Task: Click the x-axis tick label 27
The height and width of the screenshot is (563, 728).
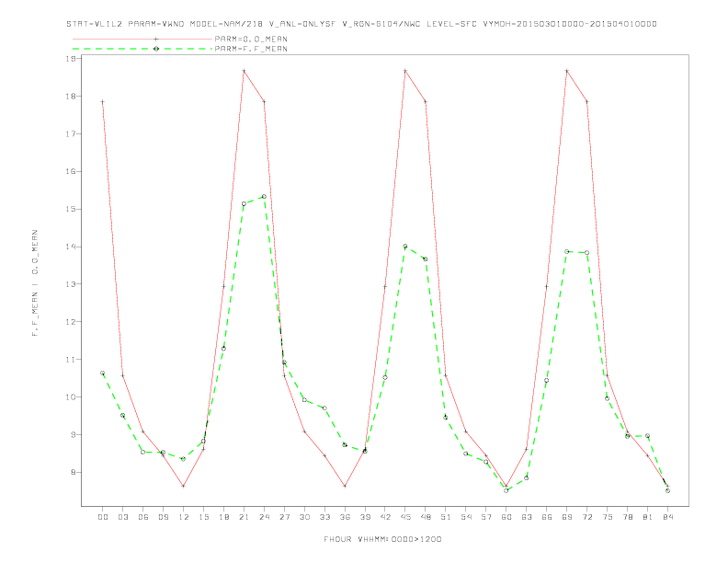Action: 284,517
